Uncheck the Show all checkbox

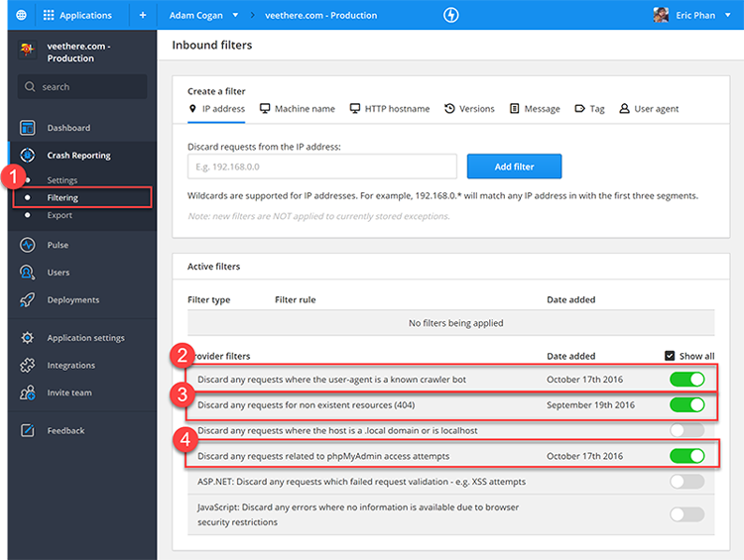coord(670,356)
